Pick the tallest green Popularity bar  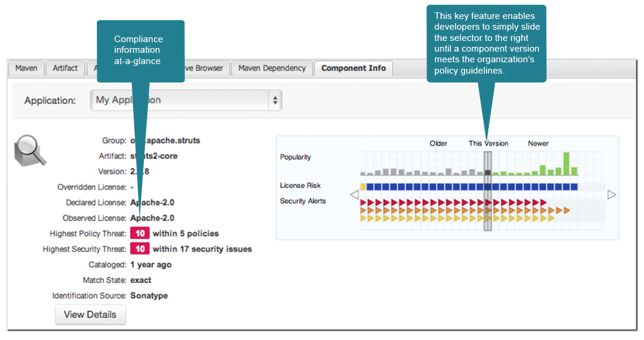tap(566, 164)
